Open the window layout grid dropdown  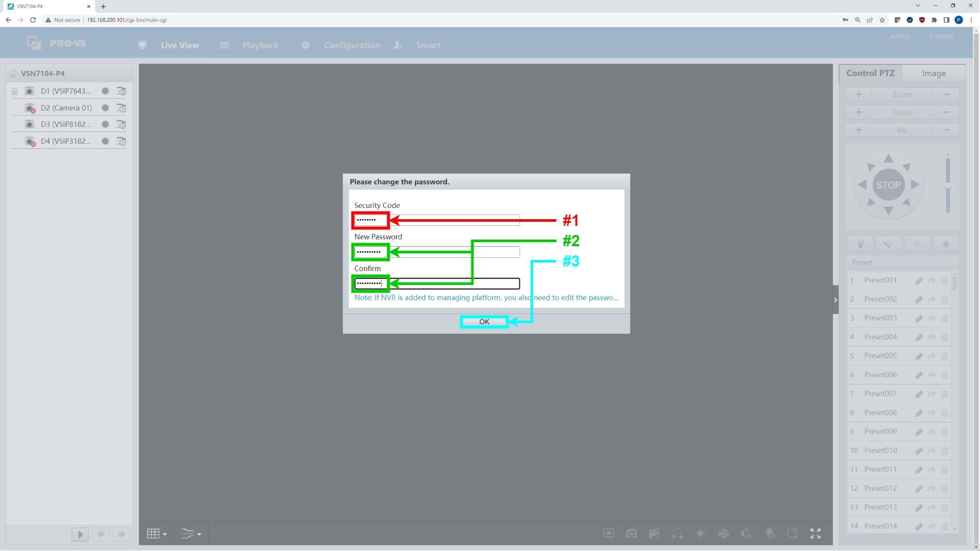pyautogui.click(x=157, y=534)
